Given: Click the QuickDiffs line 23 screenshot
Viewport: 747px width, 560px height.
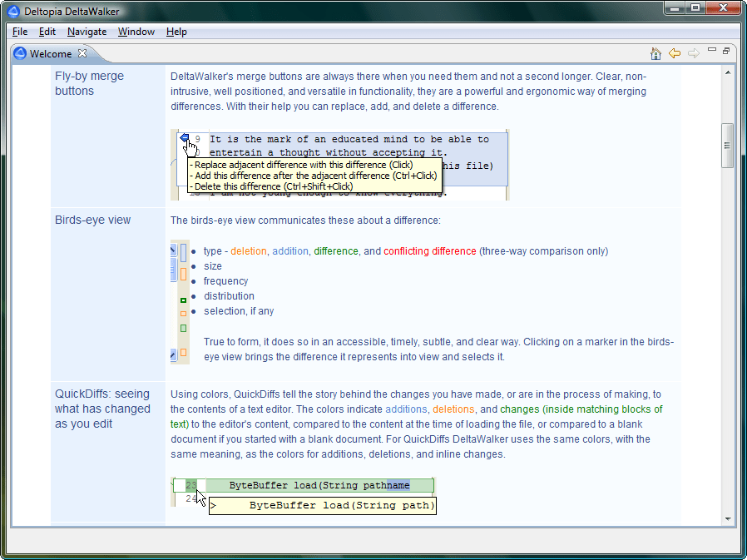Looking at the screenshot, I should coord(304,496).
